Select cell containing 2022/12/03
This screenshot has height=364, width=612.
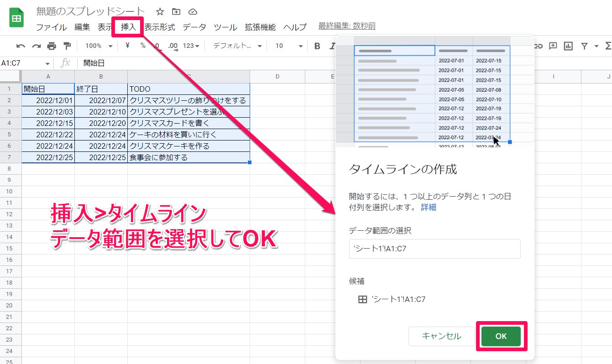point(48,112)
